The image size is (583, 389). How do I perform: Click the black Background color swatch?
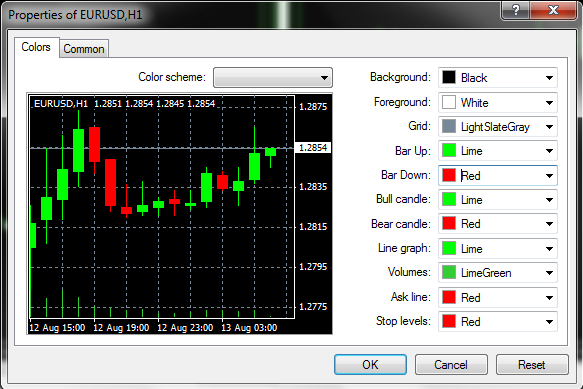pos(449,77)
